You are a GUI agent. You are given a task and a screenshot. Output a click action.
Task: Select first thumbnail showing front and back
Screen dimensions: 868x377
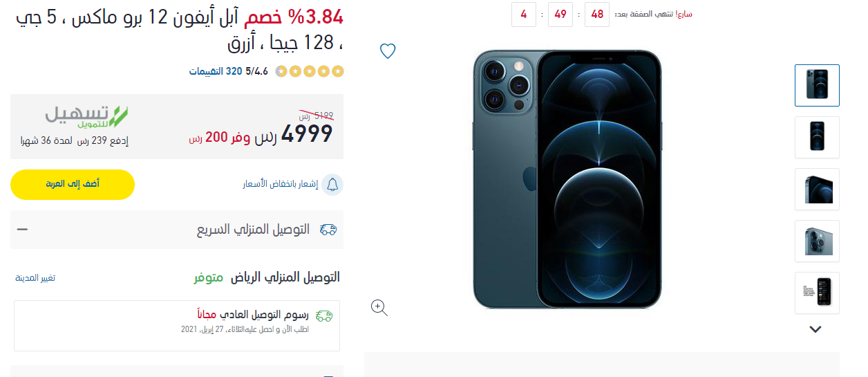click(x=817, y=85)
